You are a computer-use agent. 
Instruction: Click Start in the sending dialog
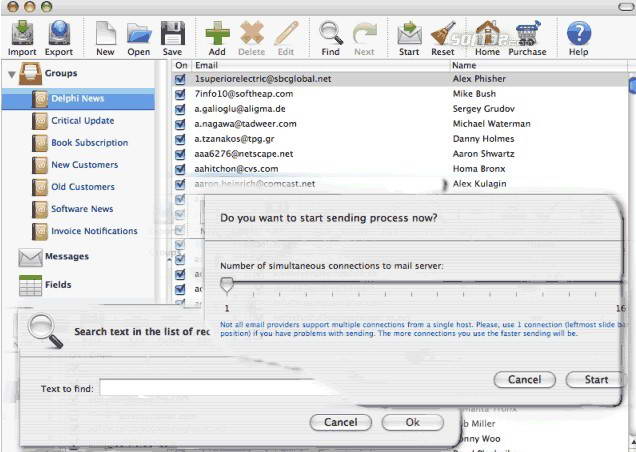595,380
